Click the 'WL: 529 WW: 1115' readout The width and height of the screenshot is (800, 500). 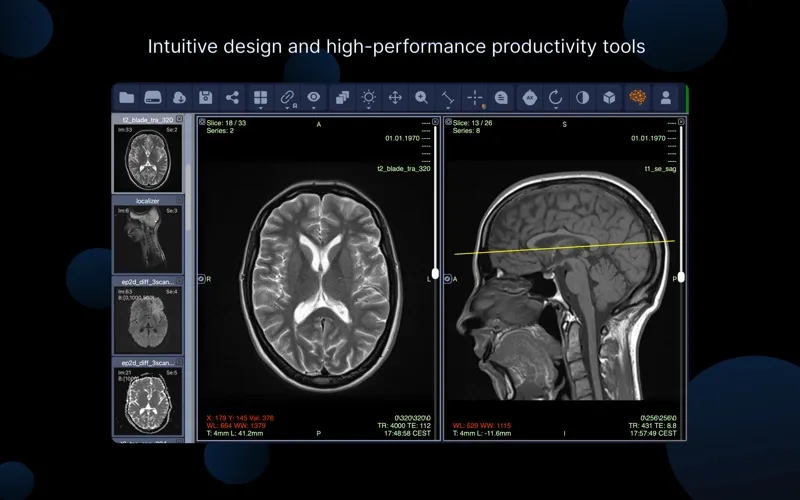[x=481, y=426]
